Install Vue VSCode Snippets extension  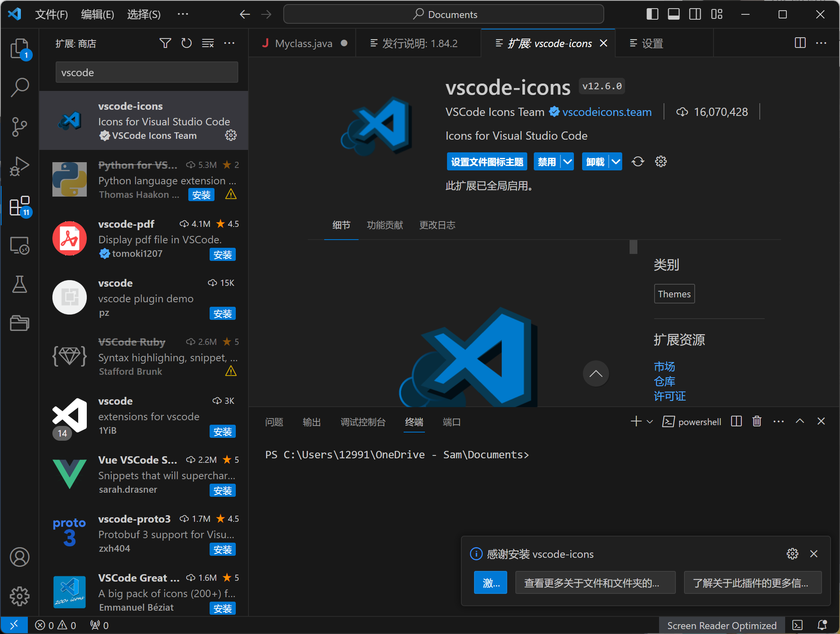223,490
